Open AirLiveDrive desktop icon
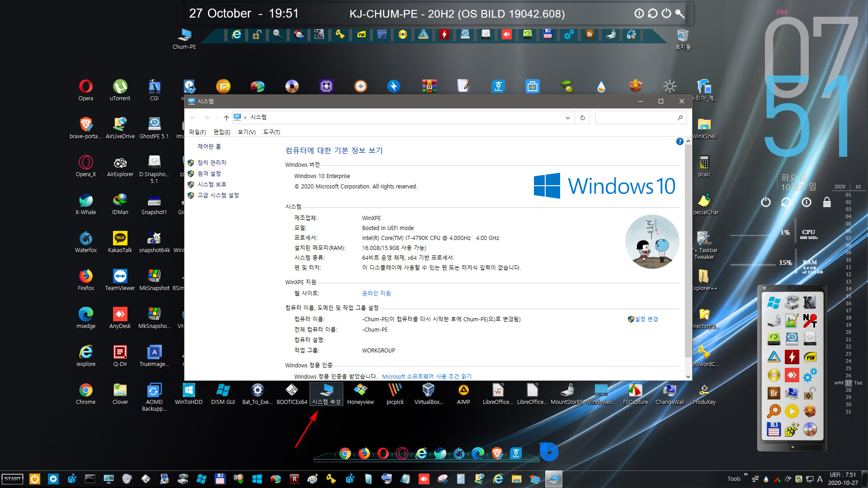 coord(120,128)
